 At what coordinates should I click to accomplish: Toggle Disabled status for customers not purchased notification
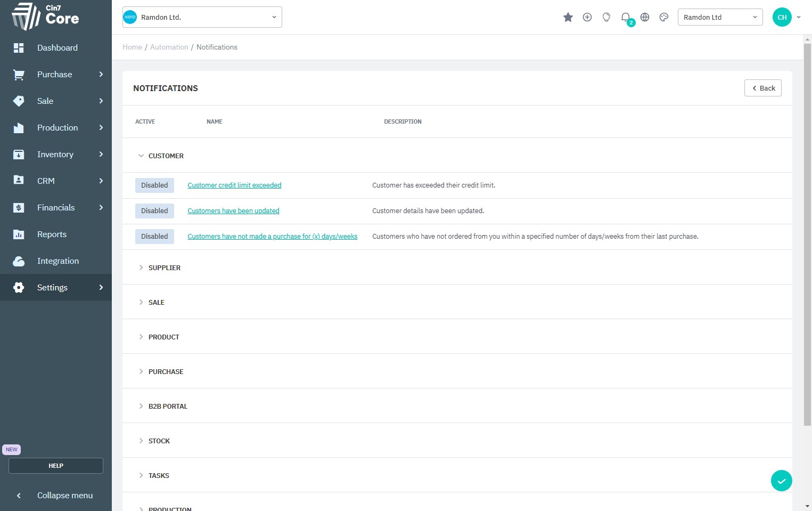154,237
